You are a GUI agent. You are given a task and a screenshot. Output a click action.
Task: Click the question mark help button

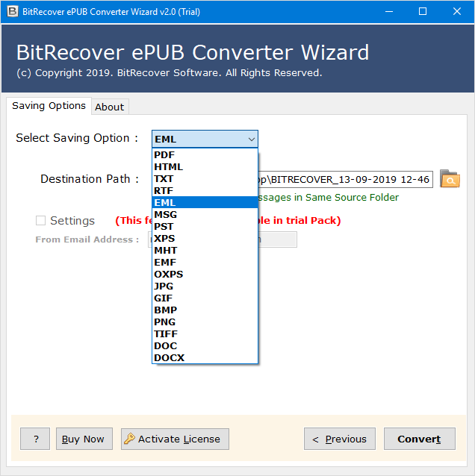35,439
